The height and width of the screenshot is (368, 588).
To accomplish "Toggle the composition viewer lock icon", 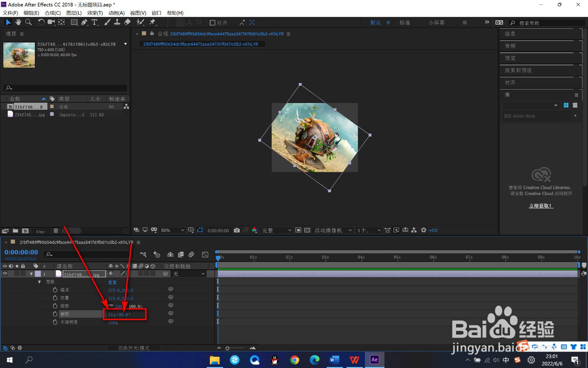I will (152, 33).
